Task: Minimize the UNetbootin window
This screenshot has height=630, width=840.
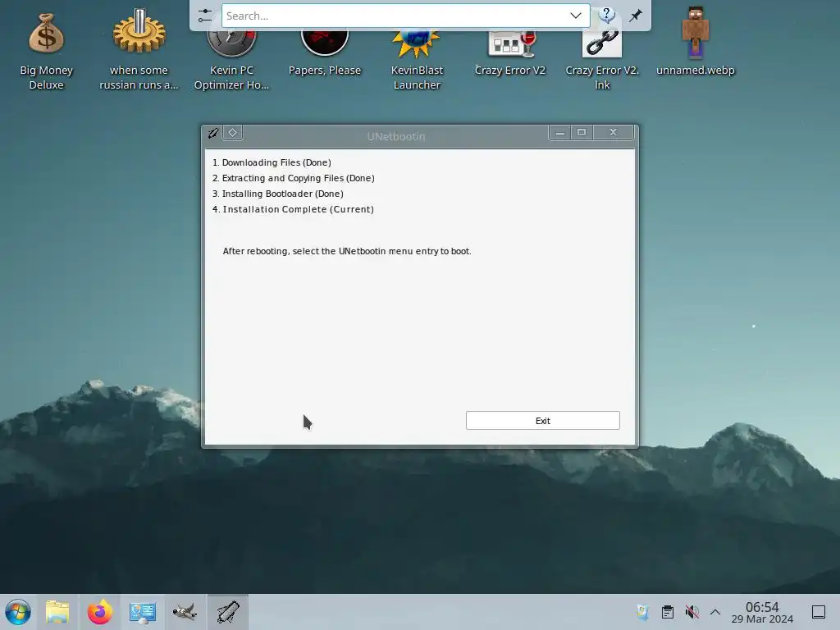Action: tap(559, 132)
